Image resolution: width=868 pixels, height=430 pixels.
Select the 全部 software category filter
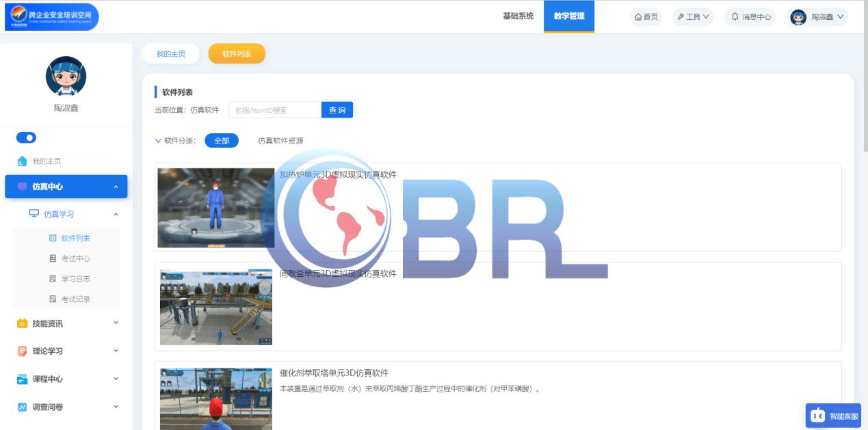221,140
